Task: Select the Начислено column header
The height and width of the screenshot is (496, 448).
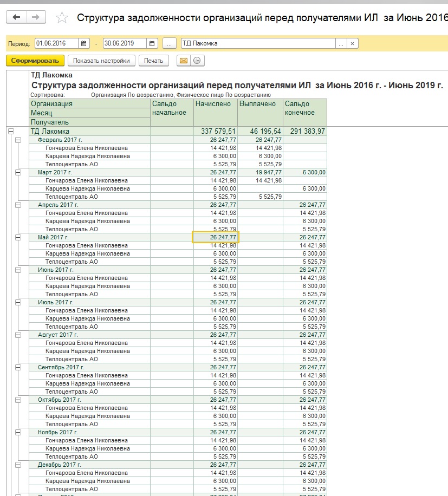Action: click(x=216, y=113)
